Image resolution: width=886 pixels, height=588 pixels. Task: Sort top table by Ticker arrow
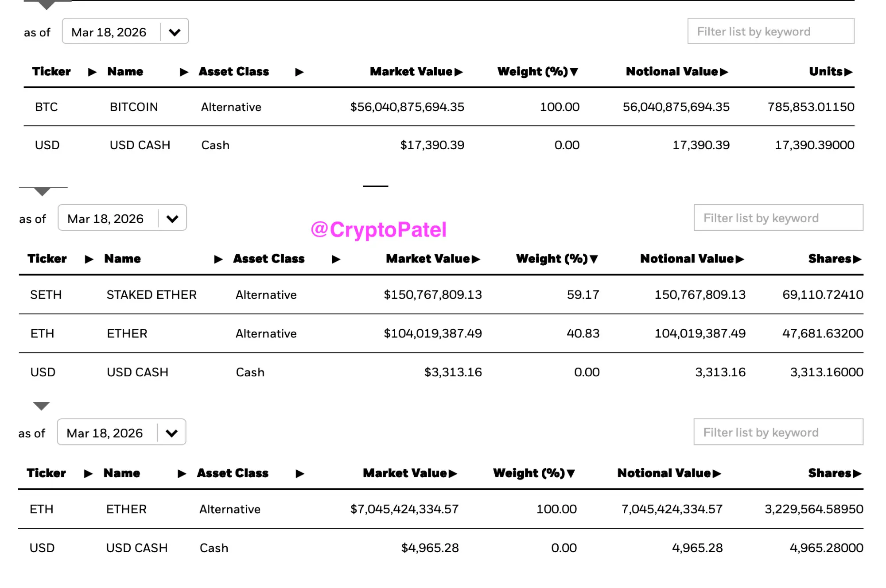pyautogui.click(x=92, y=72)
